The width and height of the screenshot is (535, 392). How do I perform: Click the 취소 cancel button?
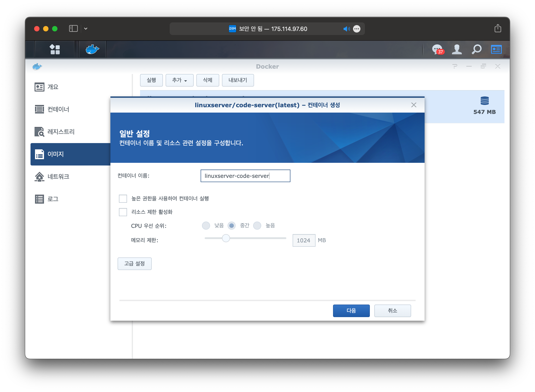[392, 311]
